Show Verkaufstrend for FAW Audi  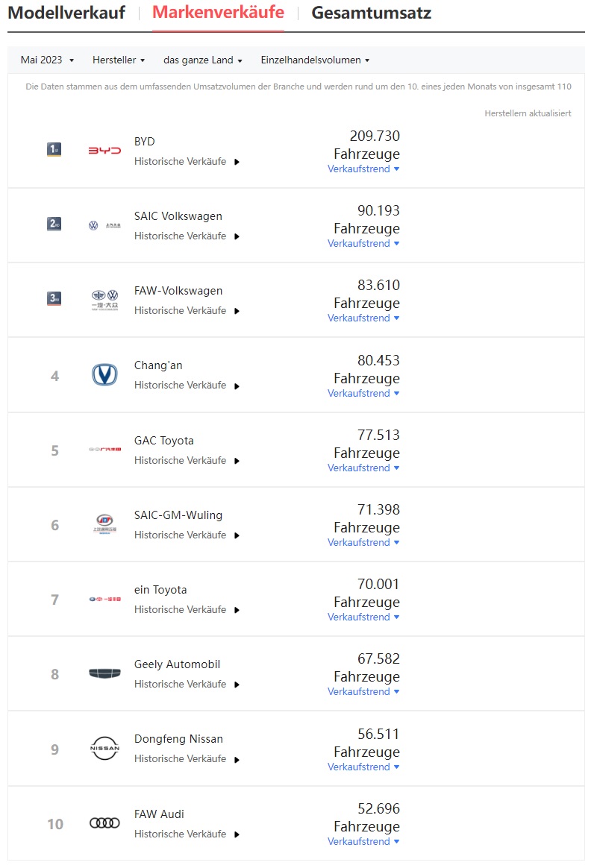tap(363, 842)
